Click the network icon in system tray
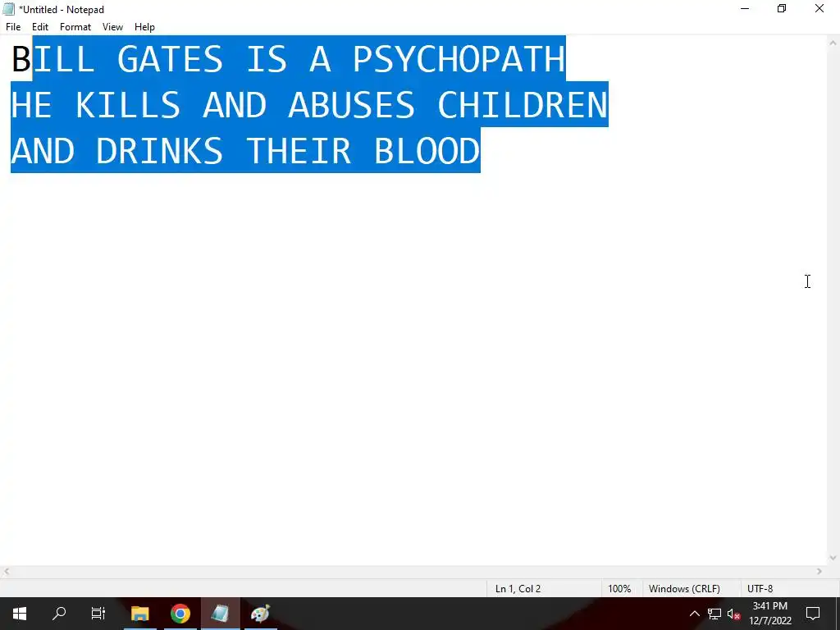 pyautogui.click(x=714, y=614)
